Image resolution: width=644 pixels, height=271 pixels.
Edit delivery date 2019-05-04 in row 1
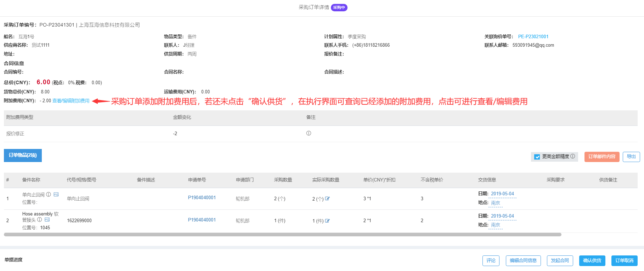(502, 194)
